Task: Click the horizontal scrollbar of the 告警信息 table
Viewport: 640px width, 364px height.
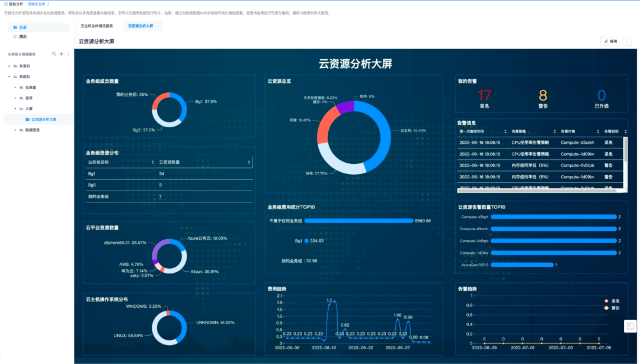Action: point(537,191)
